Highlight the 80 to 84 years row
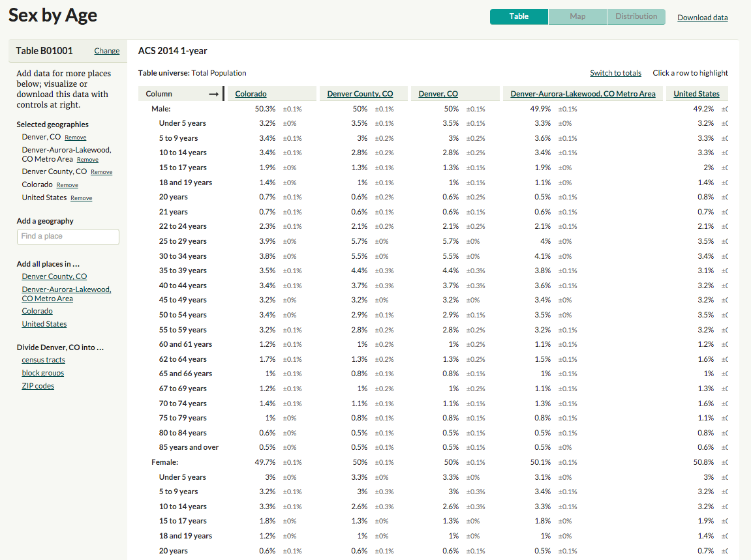This screenshot has width=751, height=560. point(433,433)
